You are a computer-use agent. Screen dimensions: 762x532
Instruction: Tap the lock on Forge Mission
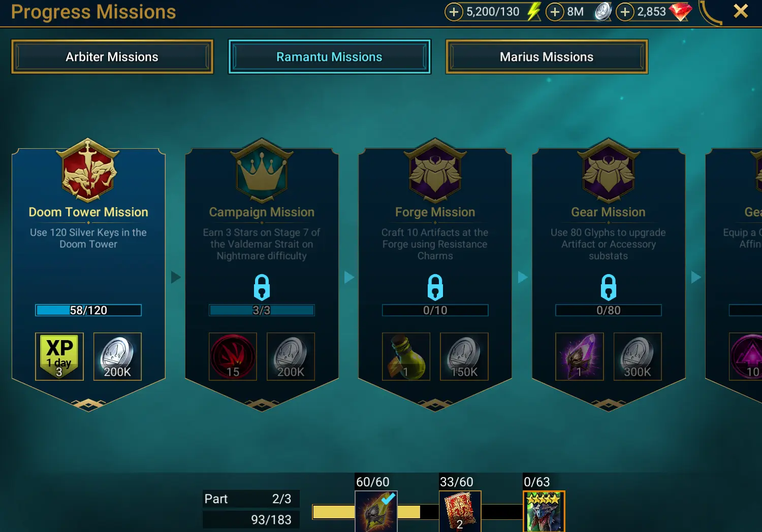(435, 287)
